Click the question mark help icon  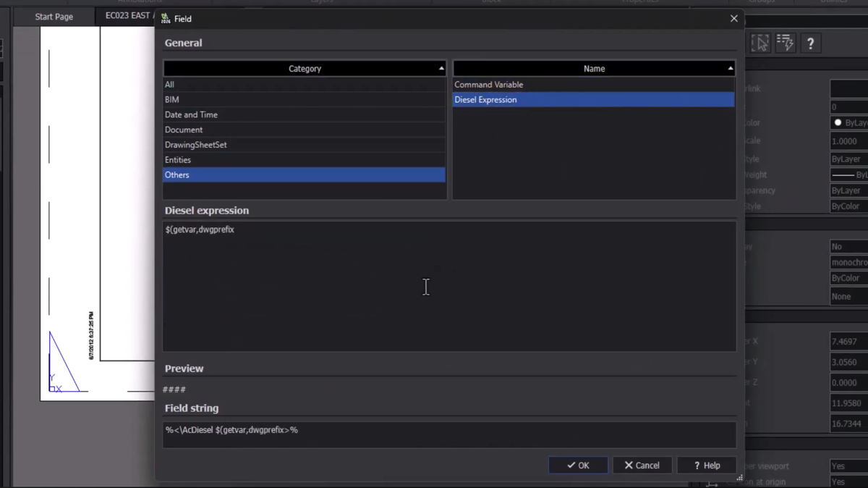pos(810,44)
